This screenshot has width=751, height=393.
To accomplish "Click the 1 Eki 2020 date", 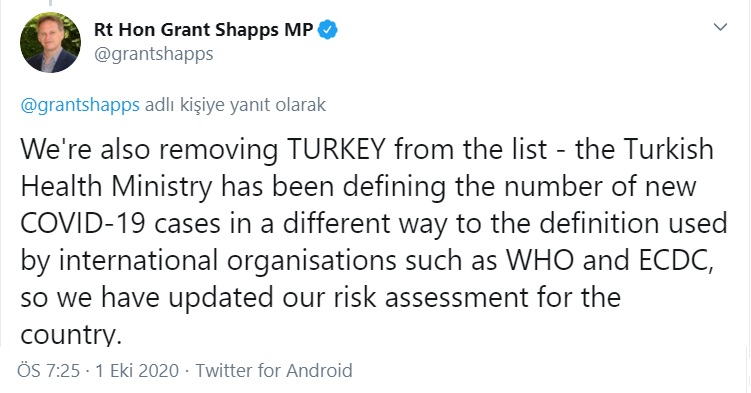I will click(137, 371).
